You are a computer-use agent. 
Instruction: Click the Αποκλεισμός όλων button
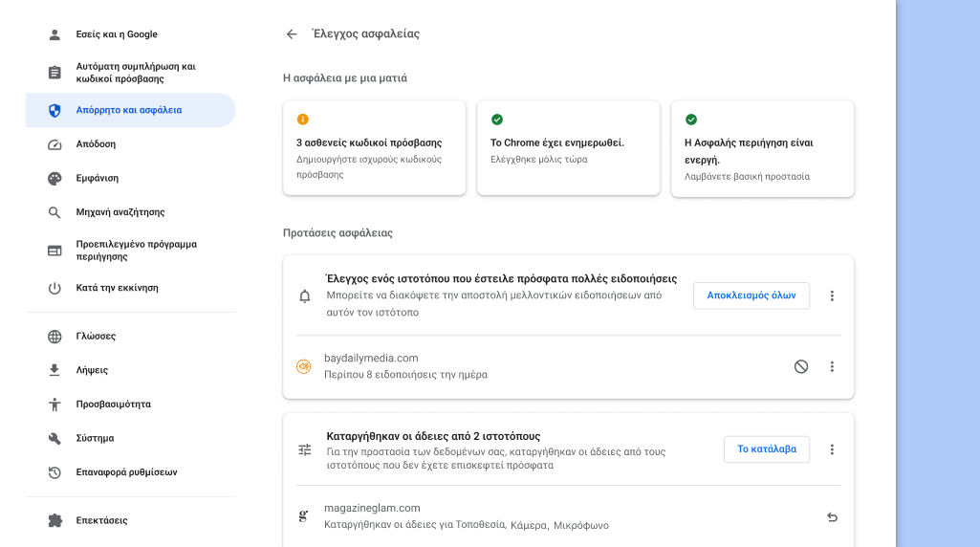point(751,295)
